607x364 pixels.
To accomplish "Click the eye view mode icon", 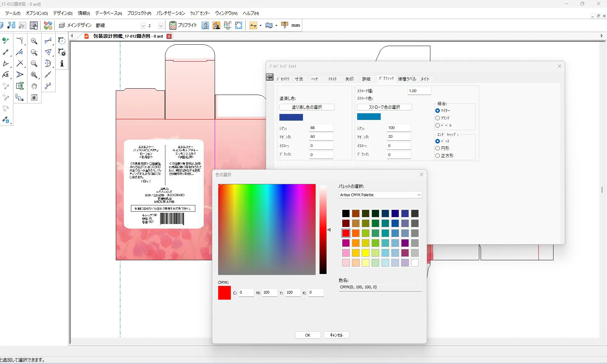I will point(34,97).
